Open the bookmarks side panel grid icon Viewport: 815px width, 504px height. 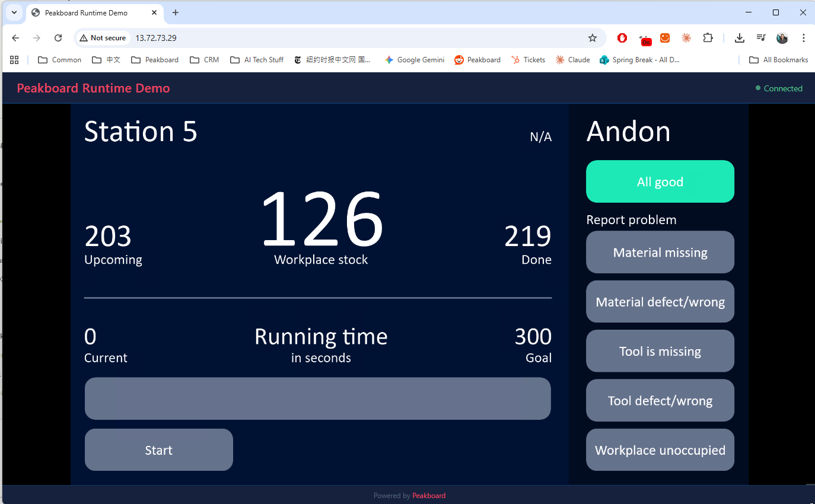point(14,59)
